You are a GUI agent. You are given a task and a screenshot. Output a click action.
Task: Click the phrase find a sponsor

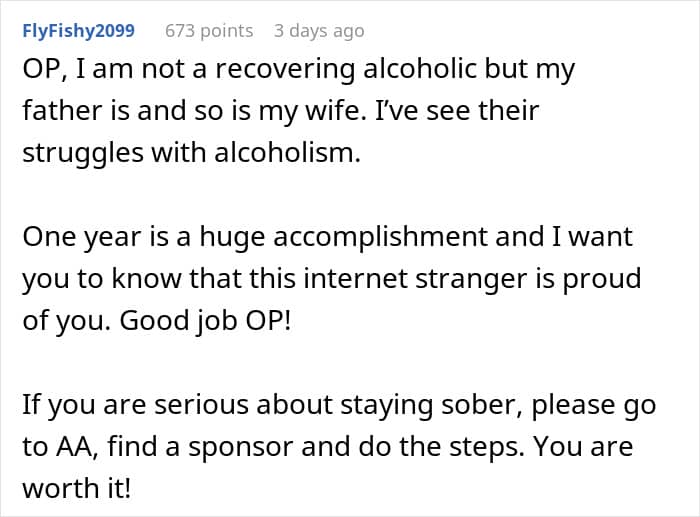point(200,447)
